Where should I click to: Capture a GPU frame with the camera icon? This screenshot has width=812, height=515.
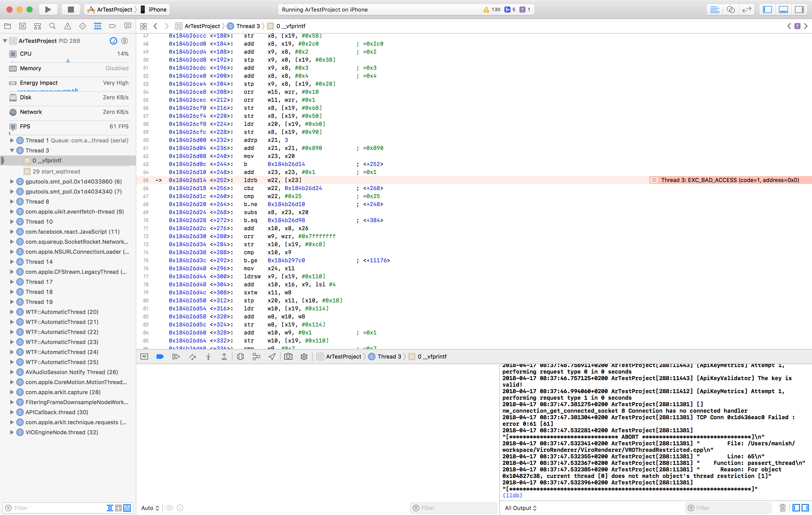(x=288, y=356)
